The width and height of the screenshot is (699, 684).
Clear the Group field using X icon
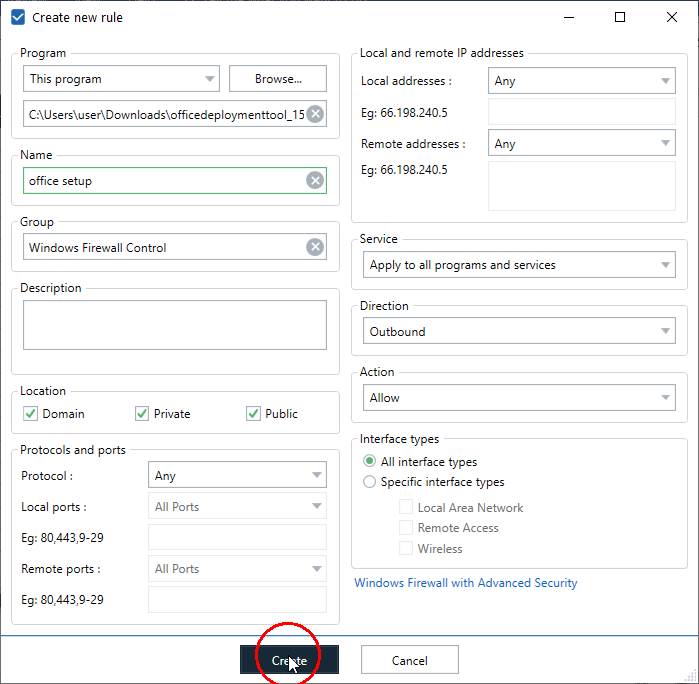pyautogui.click(x=315, y=248)
